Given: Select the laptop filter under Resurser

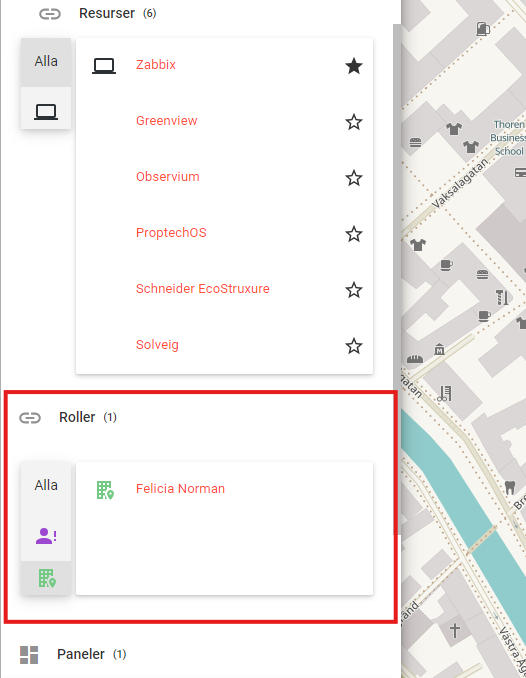Looking at the screenshot, I should coord(46,112).
